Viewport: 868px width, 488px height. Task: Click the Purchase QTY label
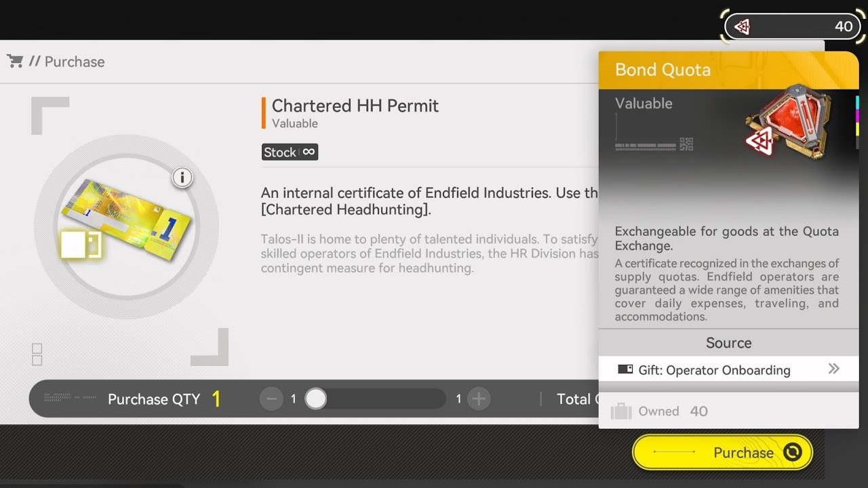click(x=154, y=399)
